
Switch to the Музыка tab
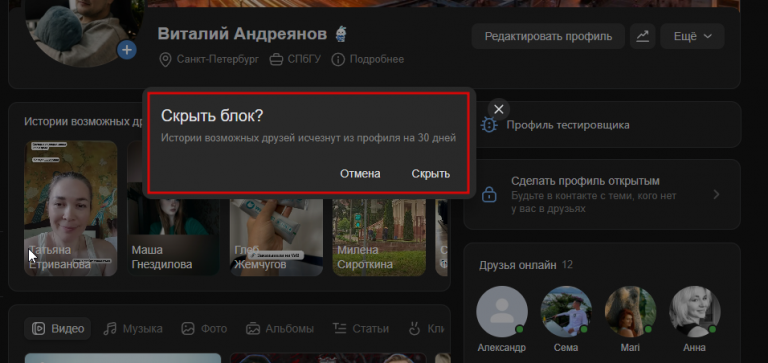(x=133, y=329)
